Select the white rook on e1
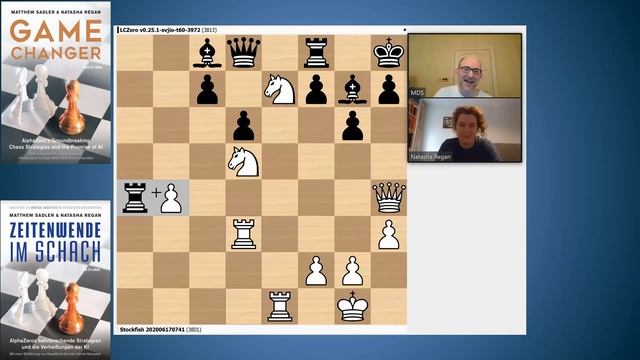Viewport: 640px width, 360px height. click(280, 307)
